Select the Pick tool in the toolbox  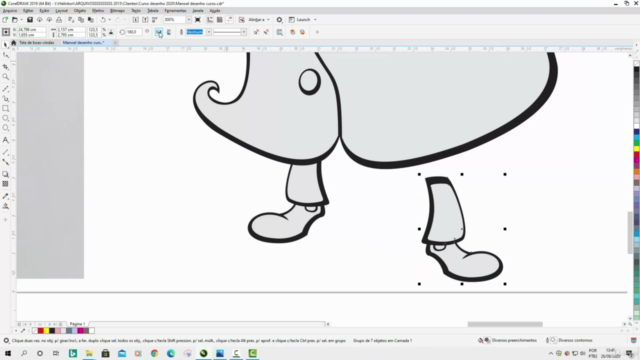(5, 44)
